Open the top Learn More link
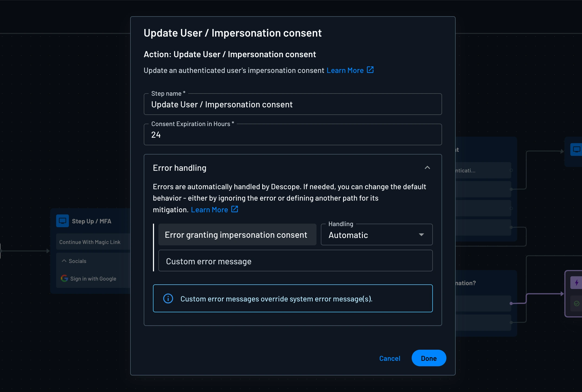 point(345,70)
